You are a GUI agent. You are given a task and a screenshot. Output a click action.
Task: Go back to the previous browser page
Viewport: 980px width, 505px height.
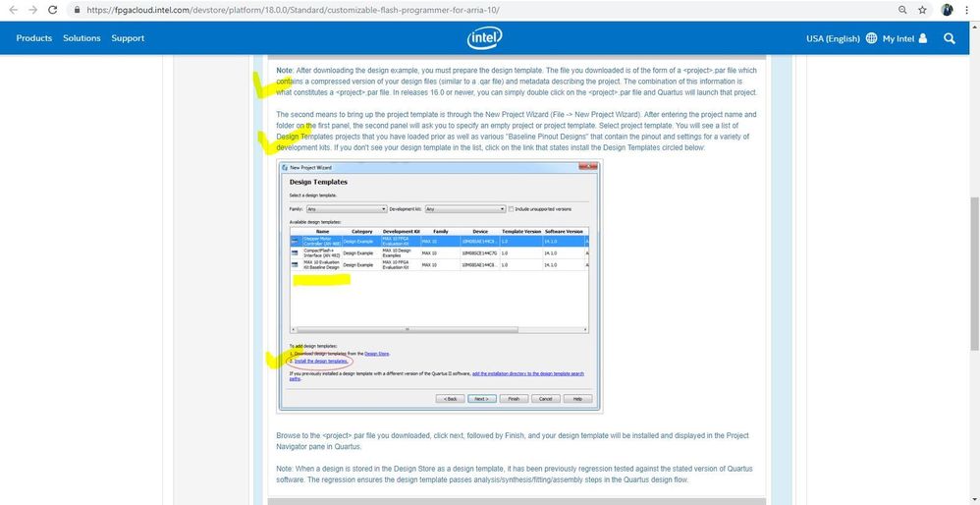tap(14, 10)
